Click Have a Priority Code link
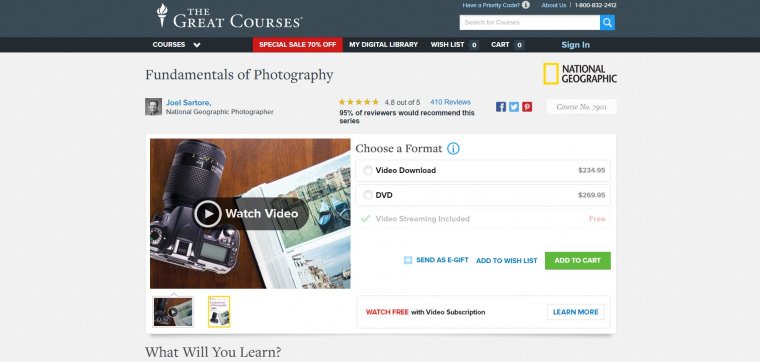The height and width of the screenshot is (362, 760). 491,5
